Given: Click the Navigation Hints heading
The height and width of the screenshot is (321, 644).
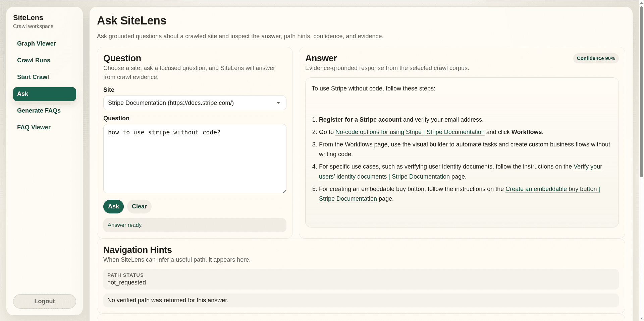Looking at the screenshot, I should (x=138, y=250).
